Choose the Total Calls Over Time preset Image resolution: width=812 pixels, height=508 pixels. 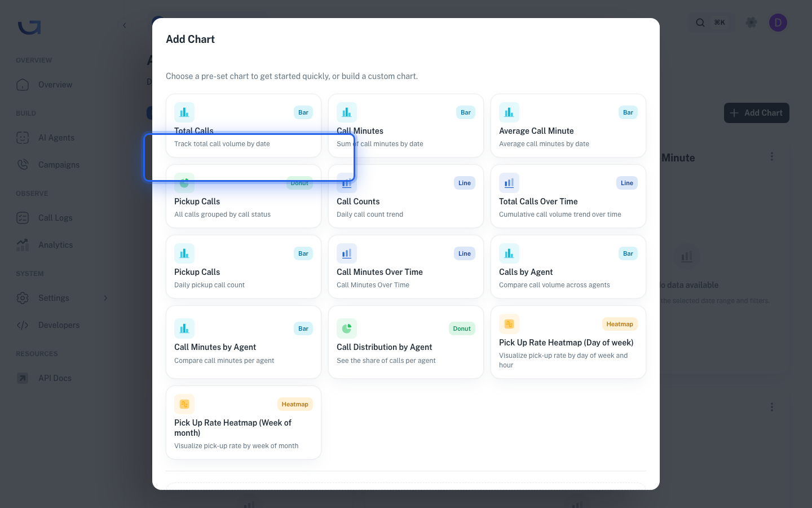click(x=568, y=196)
